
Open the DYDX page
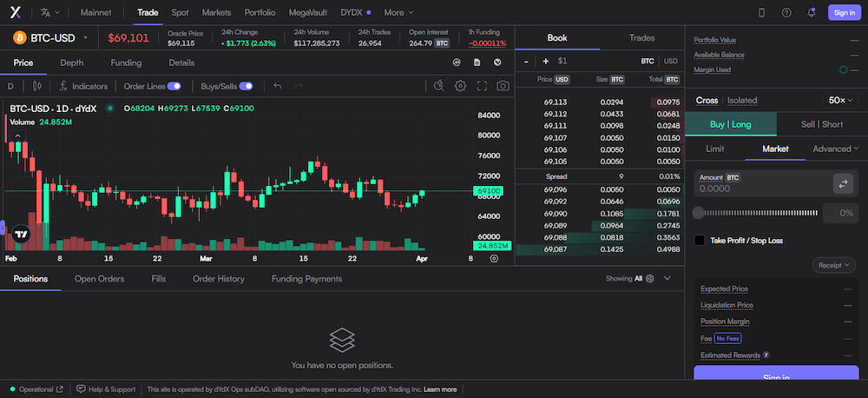click(x=355, y=12)
